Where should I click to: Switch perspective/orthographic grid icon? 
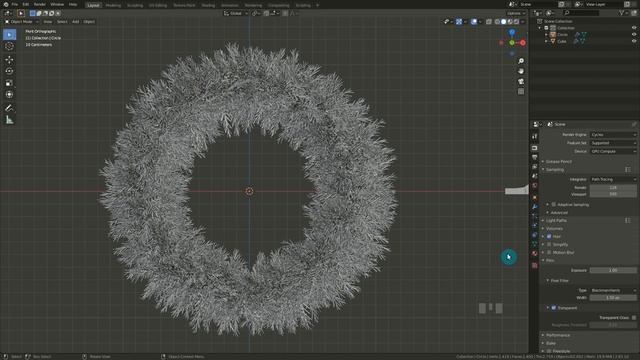click(521, 91)
